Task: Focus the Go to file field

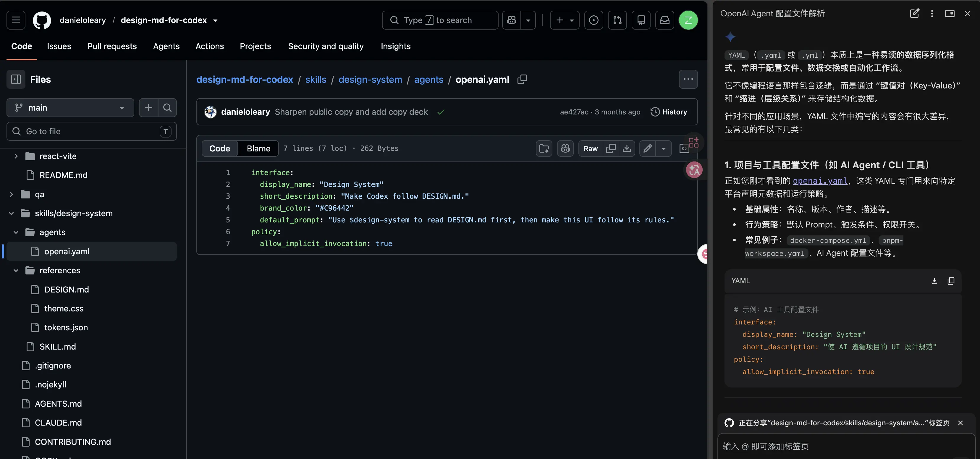Action: pos(91,131)
